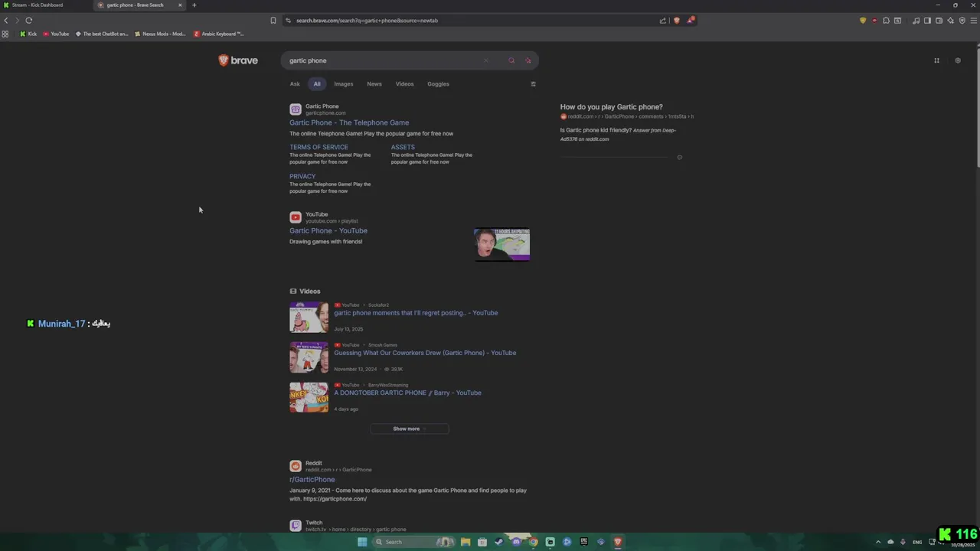Open Discord from the taskbar
Screen dimensions: 980x551
pyautogui.click(x=516, y=542)
